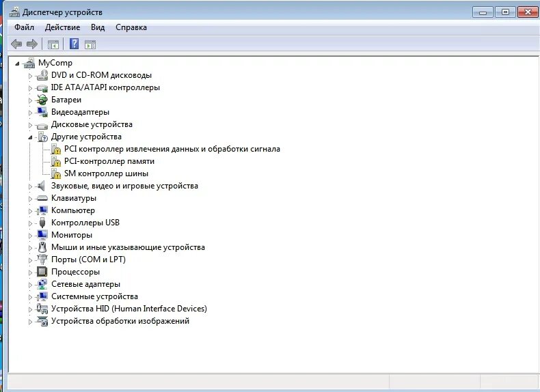The width and height of the screenshot is (540, 392).
Task: Expand the Батареи node arrow
Action: pos(30,101)
